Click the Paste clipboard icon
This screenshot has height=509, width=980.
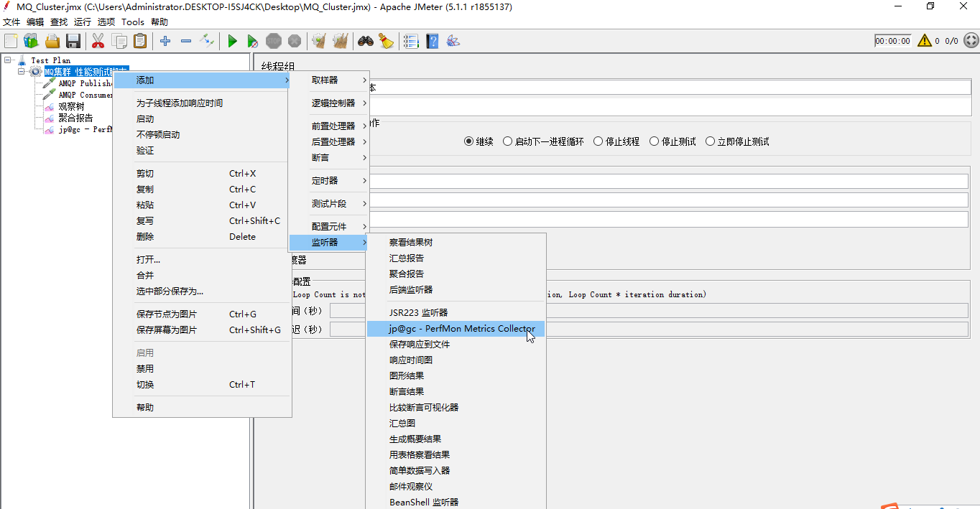point(140,41)
